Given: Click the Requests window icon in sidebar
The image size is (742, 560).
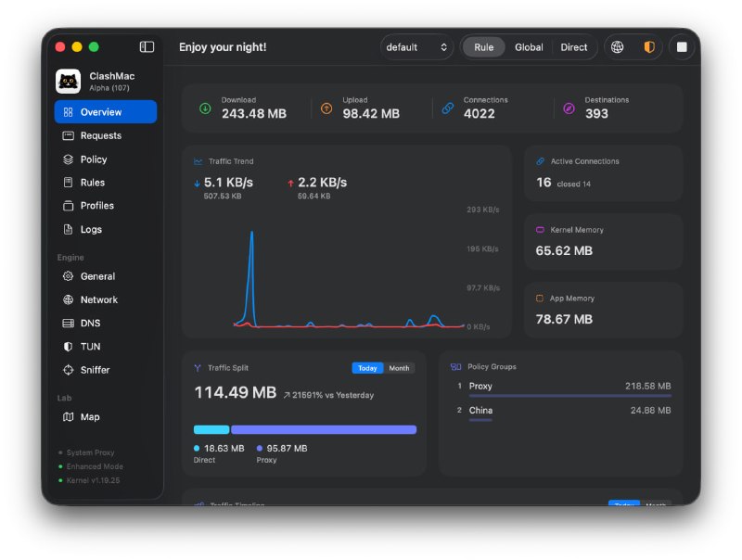Looking at the screenshot, I should pyautogui.click(x=68, y=135).
